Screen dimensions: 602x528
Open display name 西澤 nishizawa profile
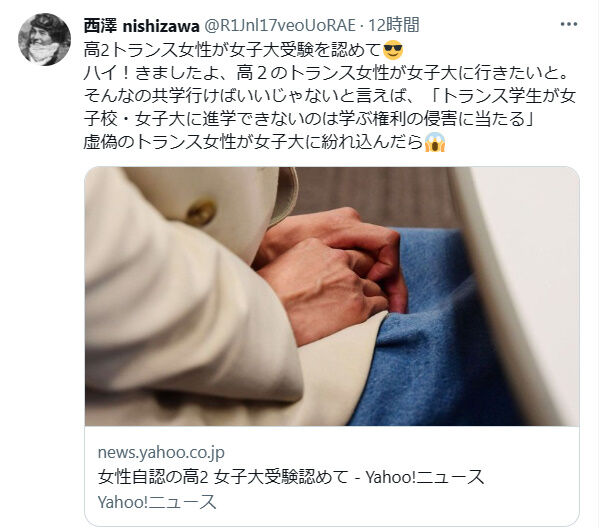coord(141,26)
